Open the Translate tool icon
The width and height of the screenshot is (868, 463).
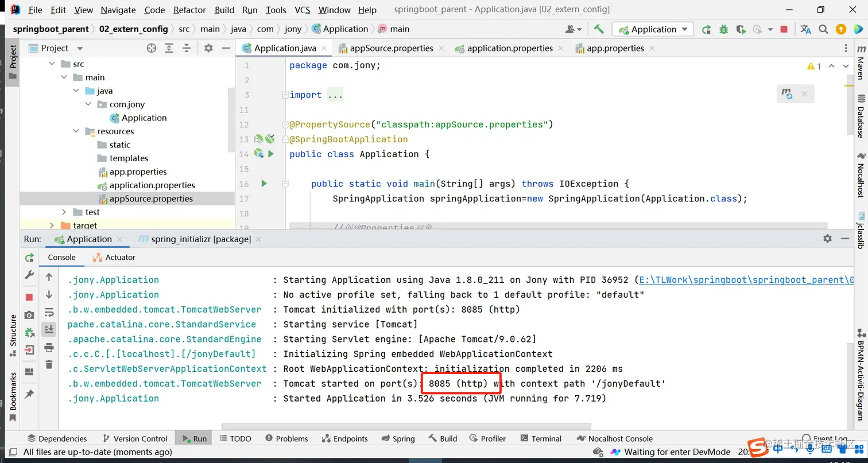805,29
